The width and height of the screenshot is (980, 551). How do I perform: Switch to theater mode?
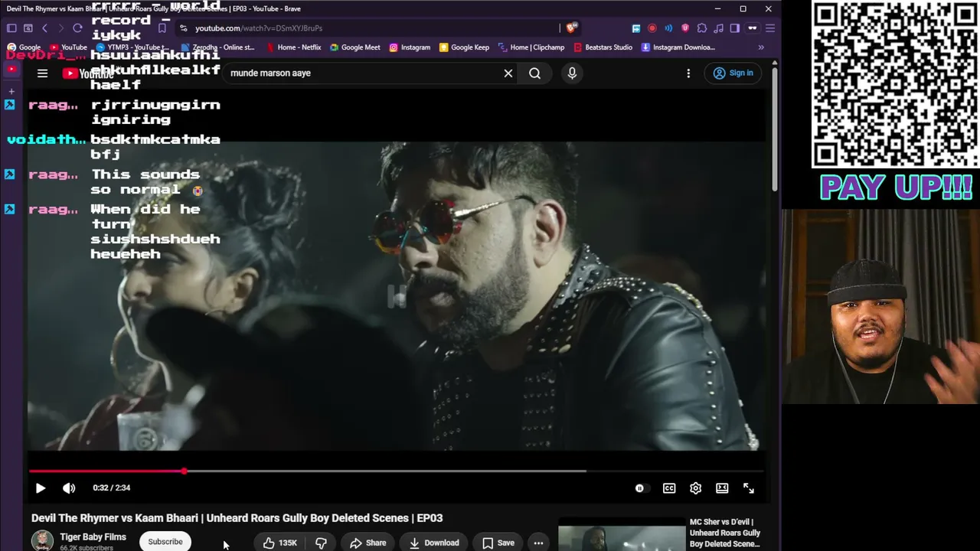[722, 488]
